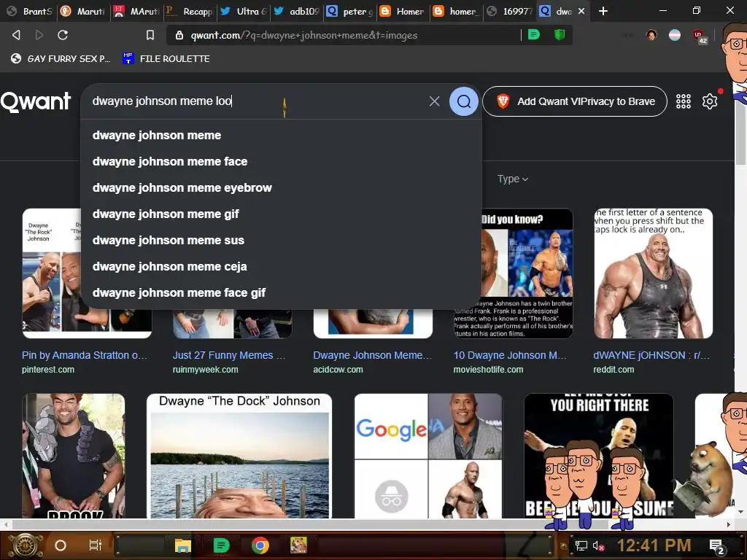Open 'Pin by Amanda Stratton' result link
The image size is (747, 560).
(85, 355)
